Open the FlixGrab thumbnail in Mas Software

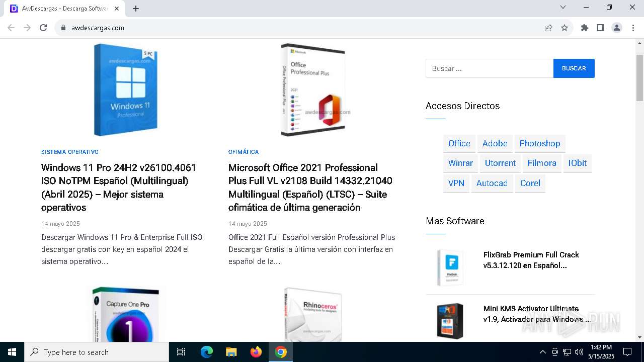(450, 267)
